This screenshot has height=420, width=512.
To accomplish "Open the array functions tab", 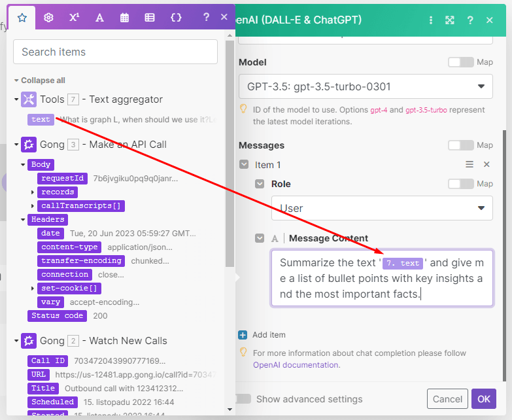I will pos(150,18).
